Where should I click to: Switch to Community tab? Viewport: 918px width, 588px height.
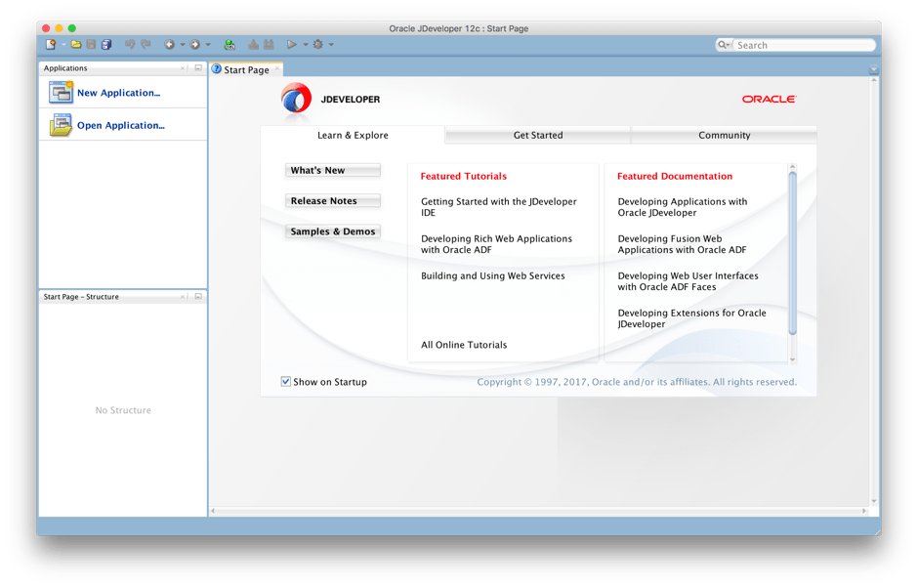[725, 136]
